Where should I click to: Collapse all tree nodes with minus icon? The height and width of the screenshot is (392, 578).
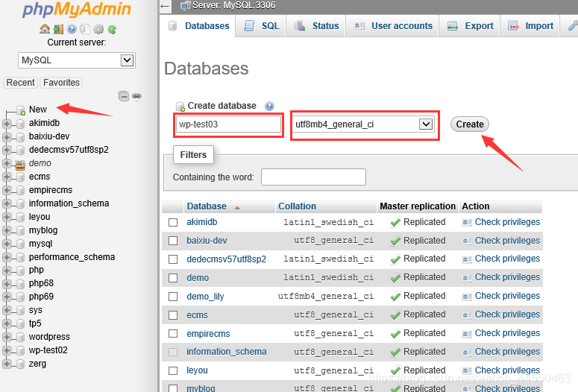tap(124, 96)
